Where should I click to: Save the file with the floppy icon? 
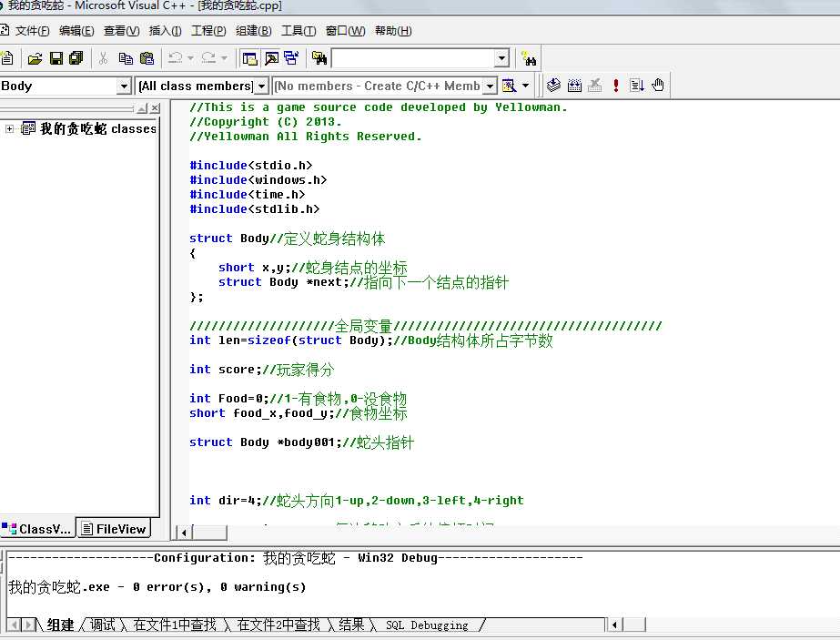[56, 58]
